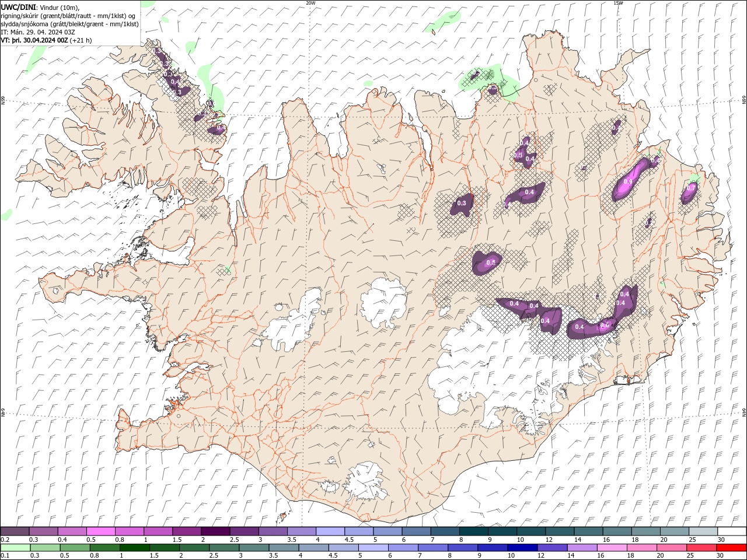Click the top-row swatch between 6 and 7
This screenshot has width=747, height=560.
pyautogui.click(x=417, y=531)
